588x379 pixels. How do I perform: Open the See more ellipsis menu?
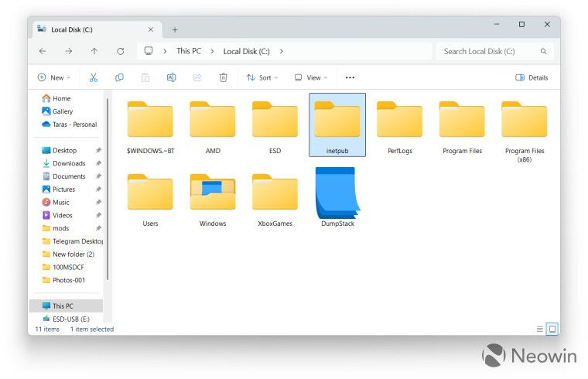tap(350, 77)
